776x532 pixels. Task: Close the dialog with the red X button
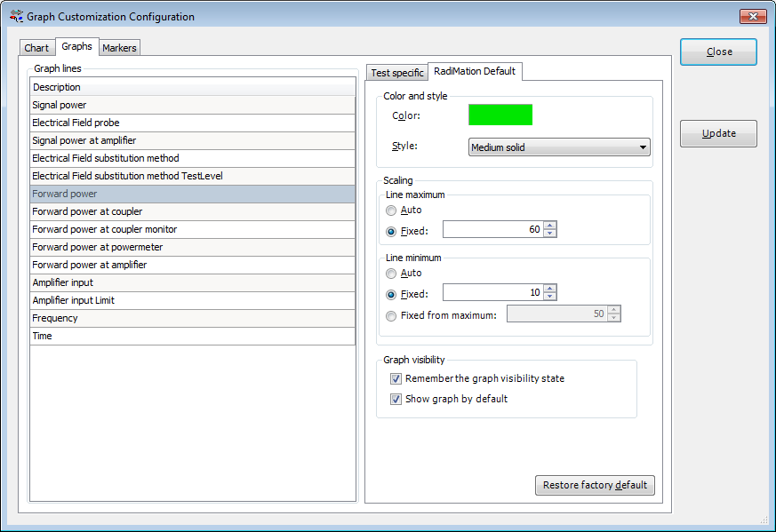click(753, 16)
